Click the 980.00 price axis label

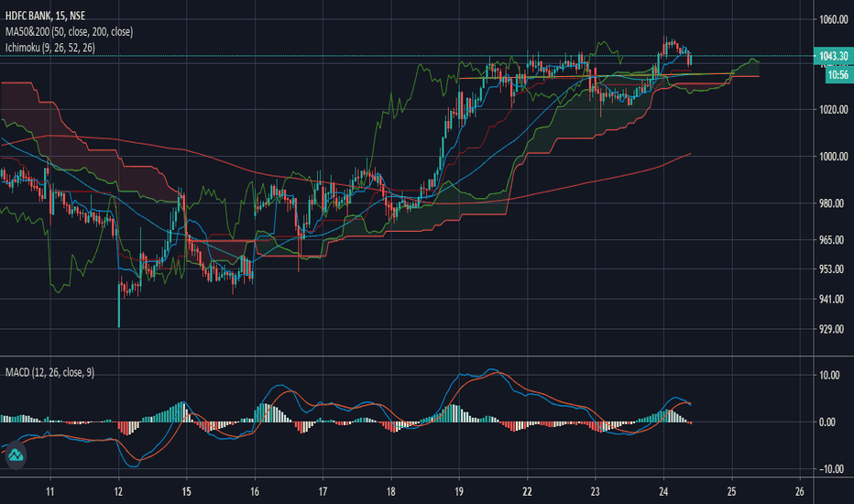tap(834, 203)
